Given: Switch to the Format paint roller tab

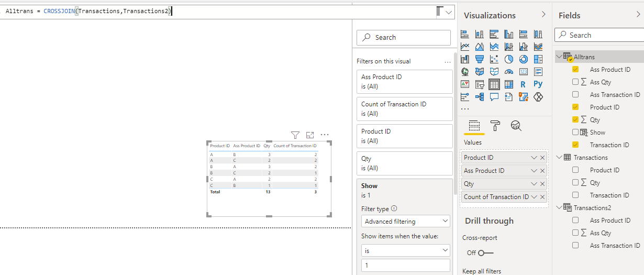Looking at the screenshot, I should [x=495, y=125].
